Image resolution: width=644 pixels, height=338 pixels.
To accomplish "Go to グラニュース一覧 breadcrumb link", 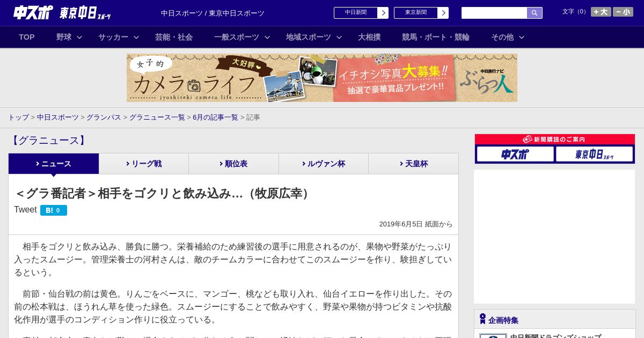I will pyautogui.click(x=157, y=117).
